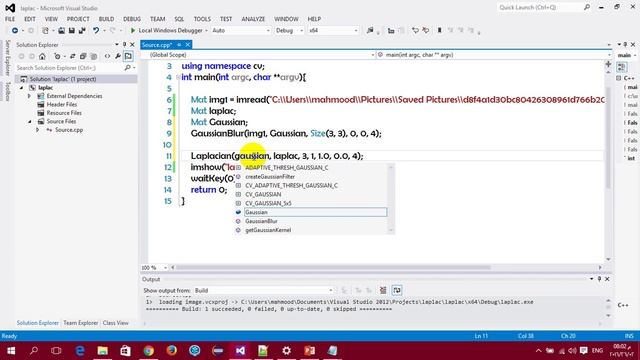Open the DEBUG menu
The height and width of the screenshot is (360, 640).
pyautogui.click(x=132, y=19)
